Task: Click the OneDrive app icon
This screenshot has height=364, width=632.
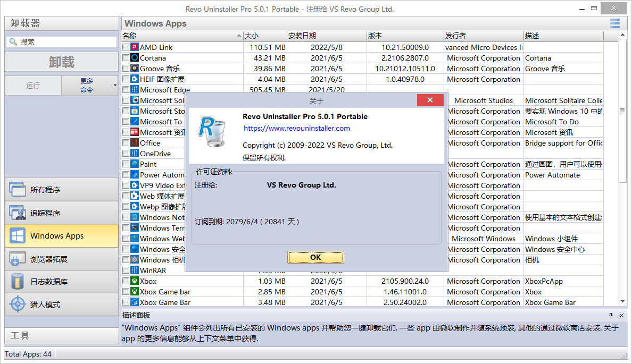Action: (x=135, y=154)
